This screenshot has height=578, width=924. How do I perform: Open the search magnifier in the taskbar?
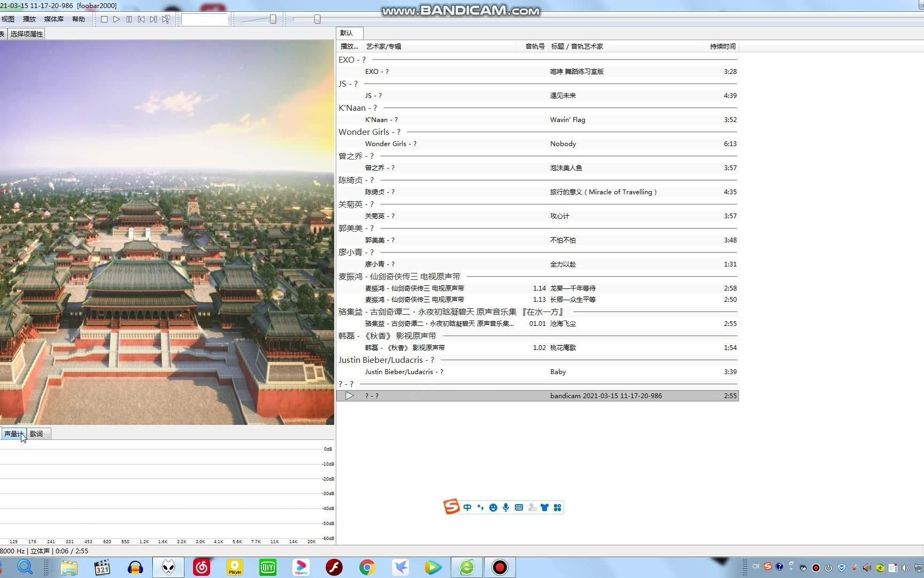(x=25, y=567)
